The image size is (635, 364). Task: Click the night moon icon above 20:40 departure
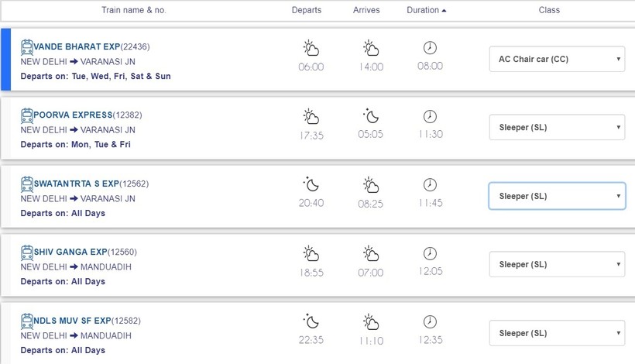pyautogui.click(x=311, y=185)
